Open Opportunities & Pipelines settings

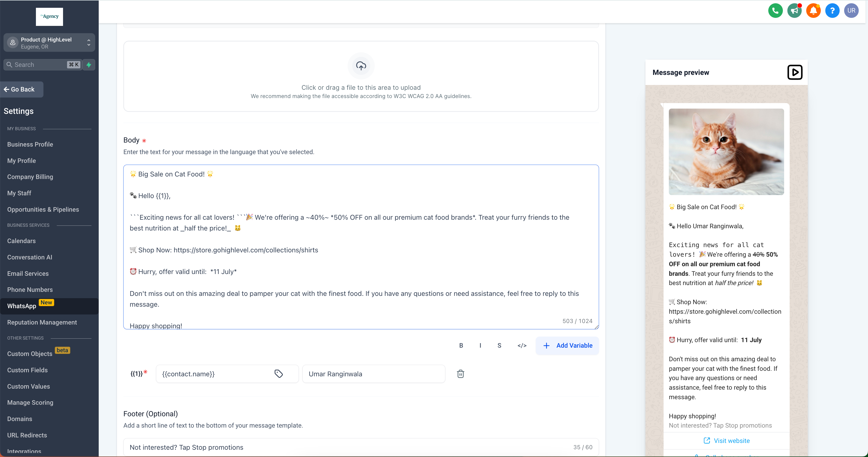(x=43, y=209)
